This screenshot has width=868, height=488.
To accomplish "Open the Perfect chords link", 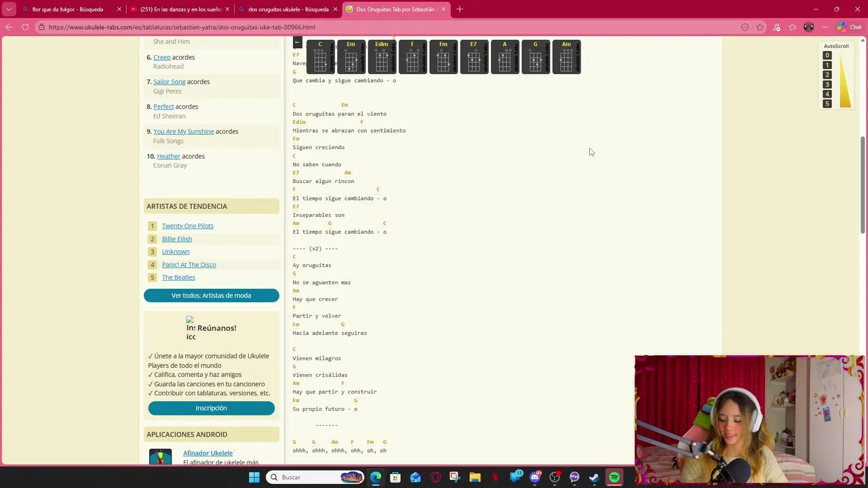I will (163, 106).
